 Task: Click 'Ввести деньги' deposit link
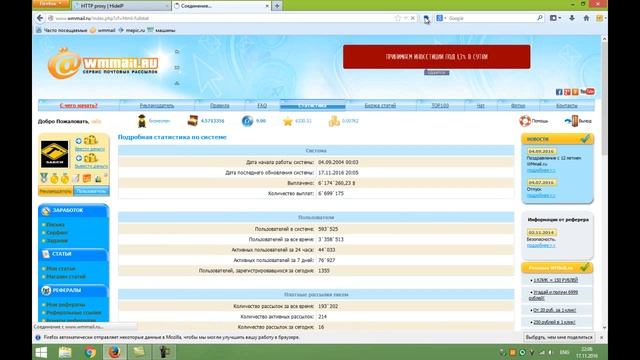point(90,149)
